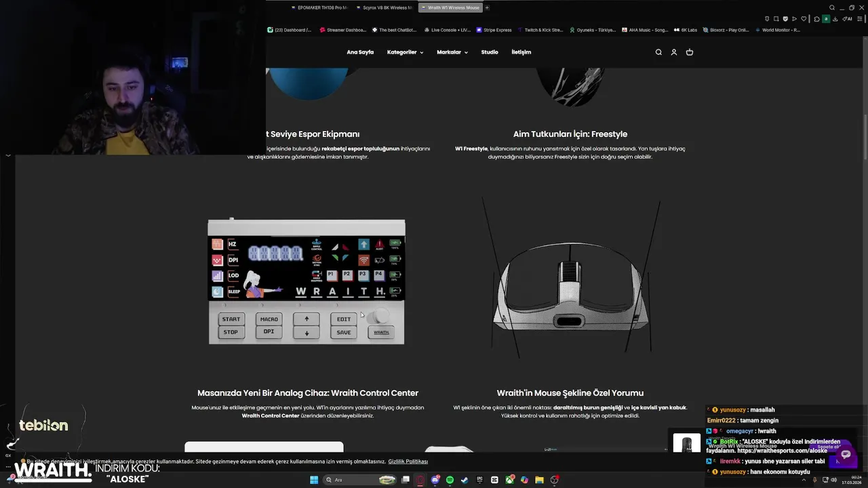The width and height of the screenshot is (868, 488).
Task: Click heading Masanızda Yeni Bir Analog Cihaz
Action: (x=308, y=393)
